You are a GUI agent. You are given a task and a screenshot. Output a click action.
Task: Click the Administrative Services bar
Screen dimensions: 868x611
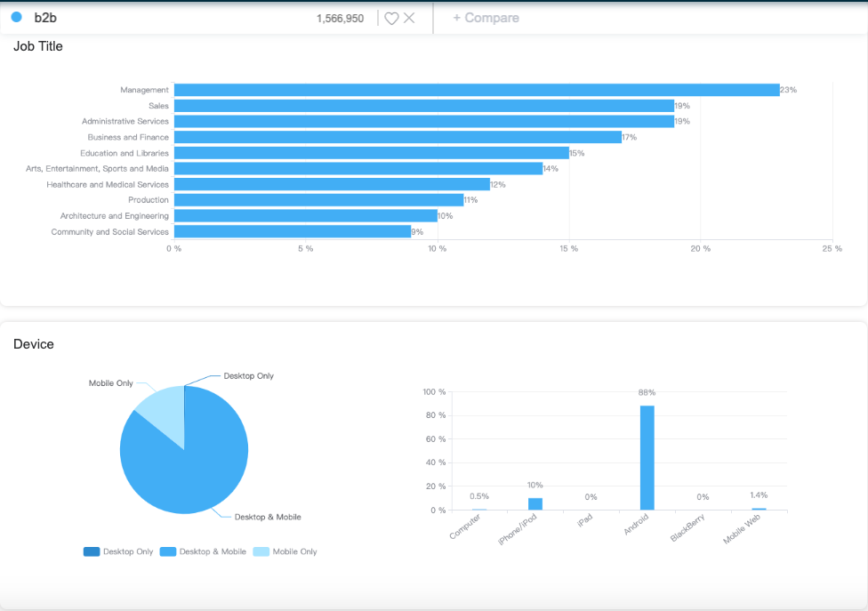[x=424, y=121]
